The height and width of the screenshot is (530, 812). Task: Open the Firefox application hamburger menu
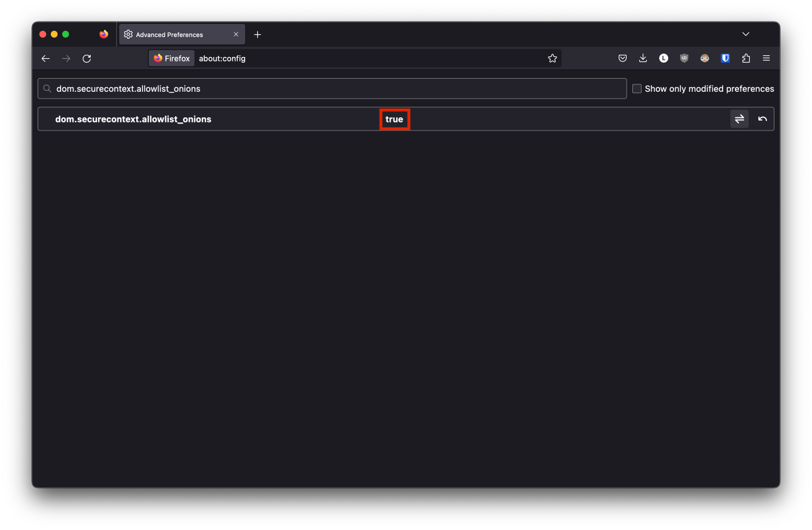(766, 58)
